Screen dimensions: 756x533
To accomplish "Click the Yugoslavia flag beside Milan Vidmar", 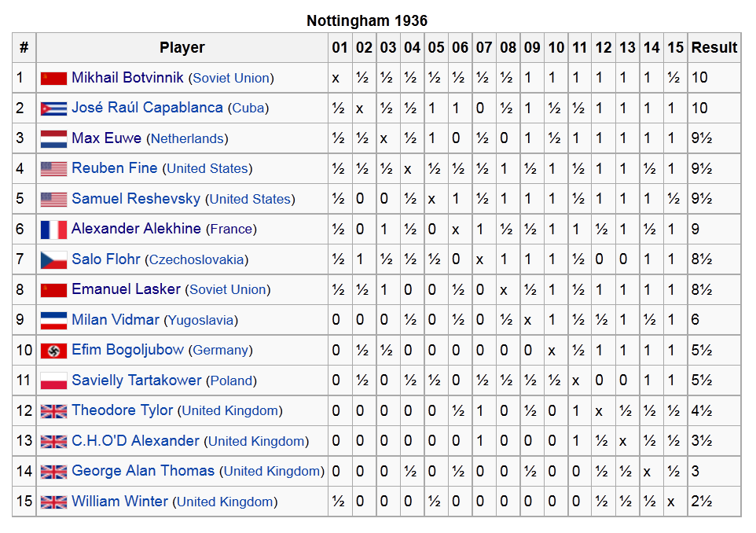I will click(53, 320).
